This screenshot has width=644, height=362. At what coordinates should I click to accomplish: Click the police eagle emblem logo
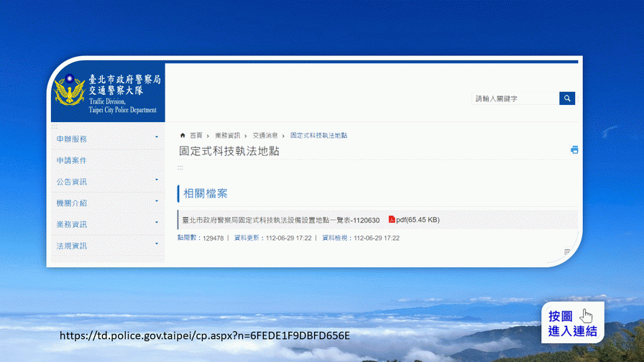70,92
